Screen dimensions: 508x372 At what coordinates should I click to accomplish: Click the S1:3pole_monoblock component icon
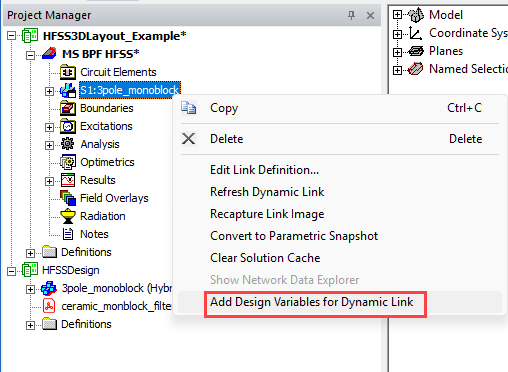68,90
